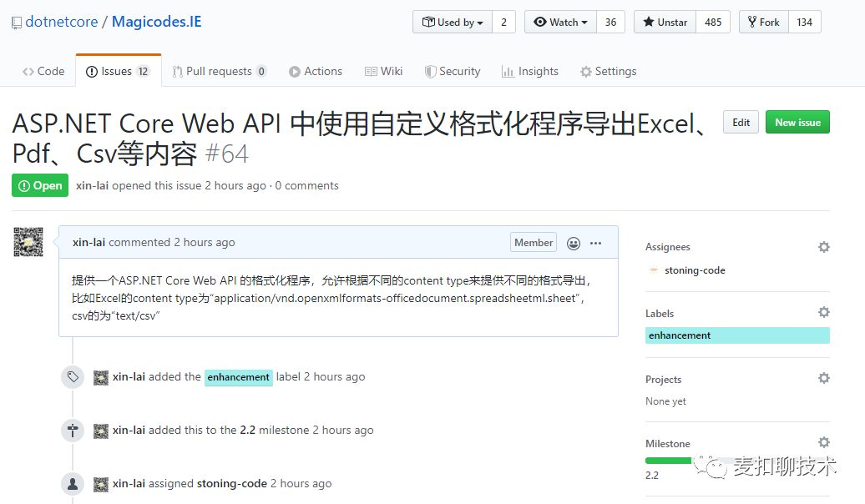Expand the Watch notifications dropdown
Viewport: 865px width, 504px height.
click(x=560, y=23)
